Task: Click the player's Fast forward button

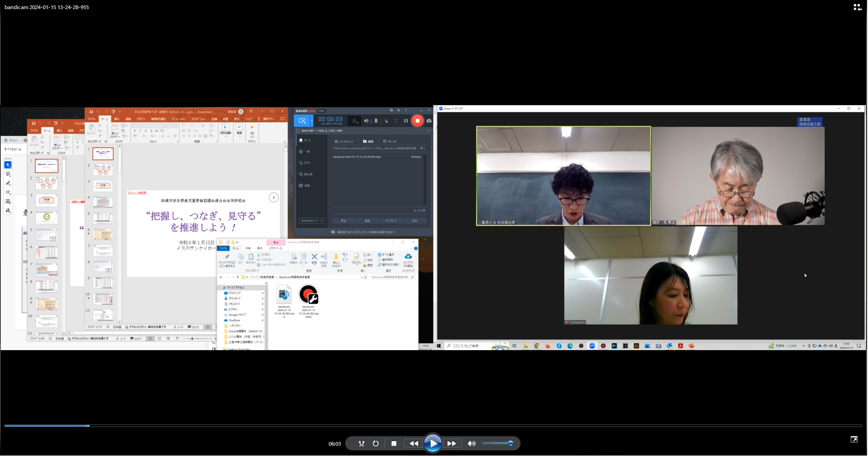Action: 452,444
